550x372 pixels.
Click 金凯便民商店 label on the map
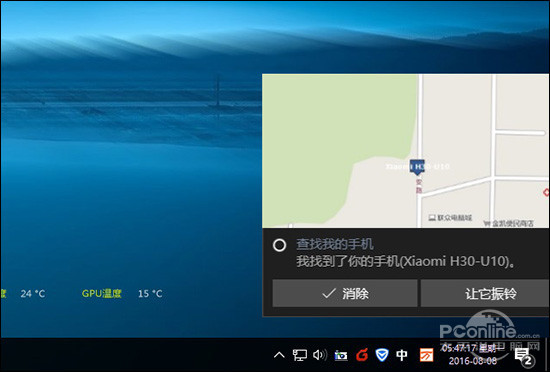click(x=509, y=223)
